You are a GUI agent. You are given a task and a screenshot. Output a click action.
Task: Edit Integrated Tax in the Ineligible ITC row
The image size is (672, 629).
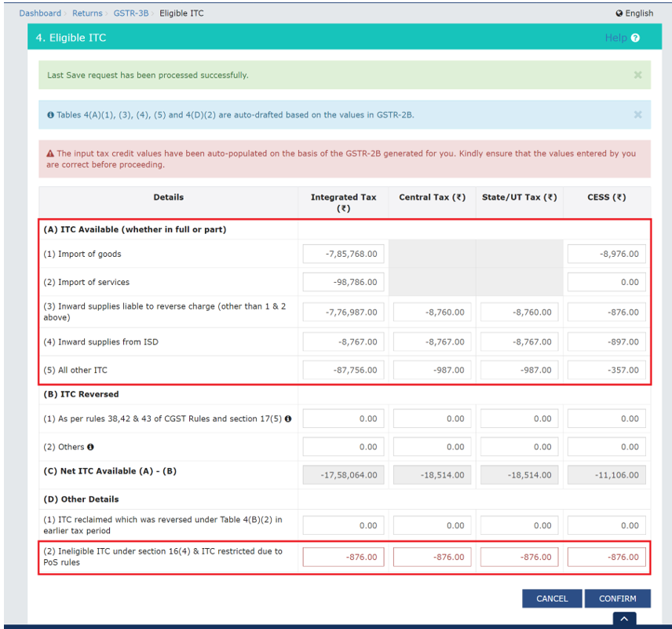[343, 557]
